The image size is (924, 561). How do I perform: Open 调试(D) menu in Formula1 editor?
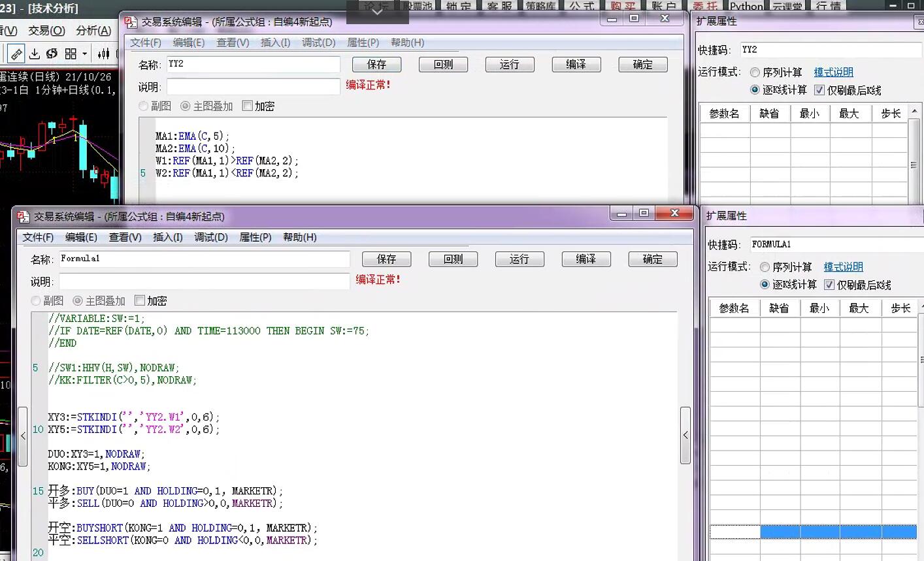click(210, 237)
